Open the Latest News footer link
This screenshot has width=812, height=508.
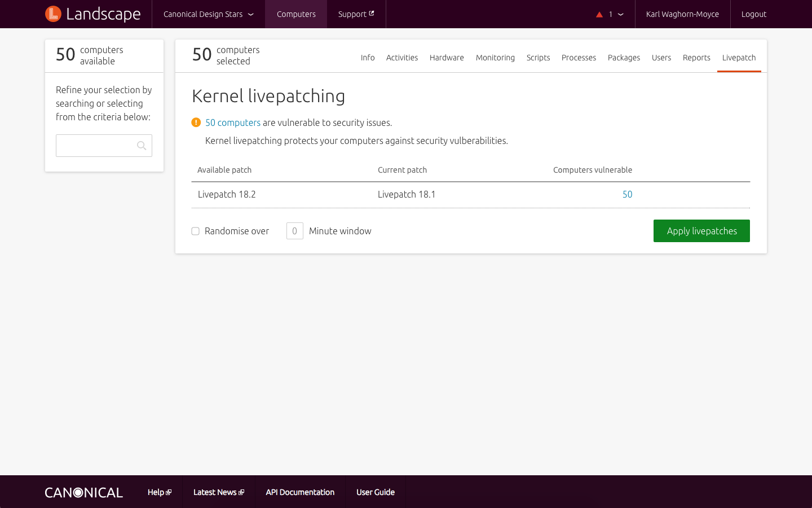[219, 492]
